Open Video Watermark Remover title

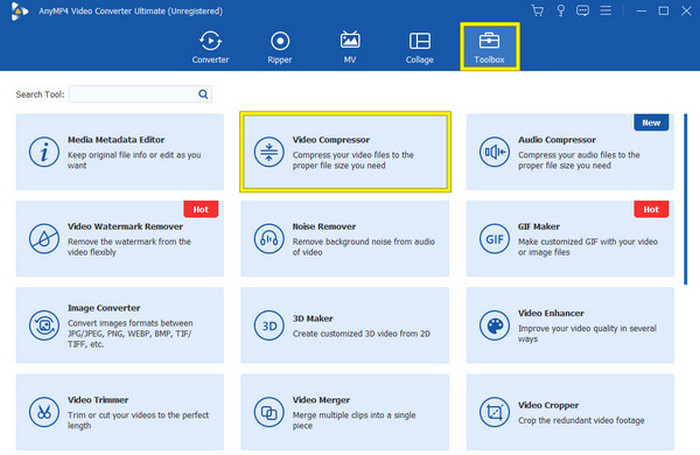tap(125, 226)
